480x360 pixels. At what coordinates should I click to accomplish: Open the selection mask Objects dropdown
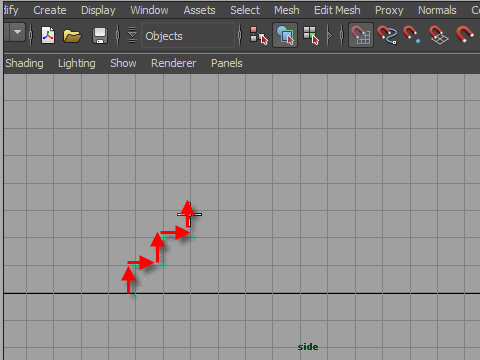188,36
